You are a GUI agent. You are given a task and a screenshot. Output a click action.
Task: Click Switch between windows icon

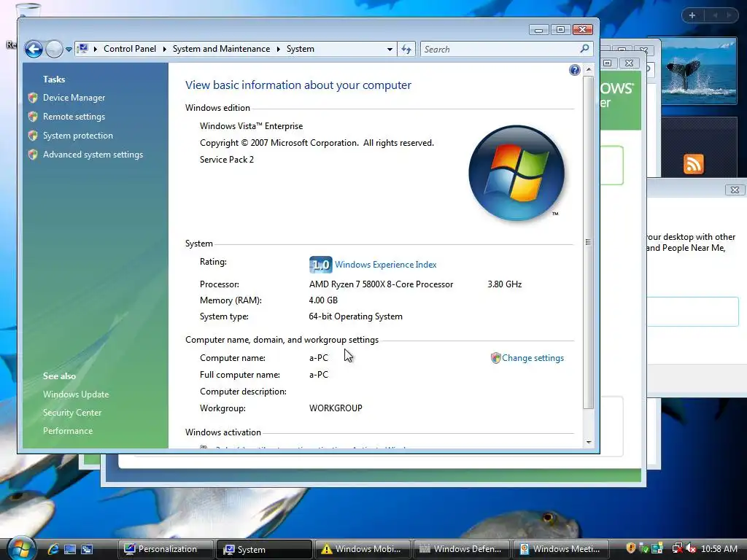[87, 549]
